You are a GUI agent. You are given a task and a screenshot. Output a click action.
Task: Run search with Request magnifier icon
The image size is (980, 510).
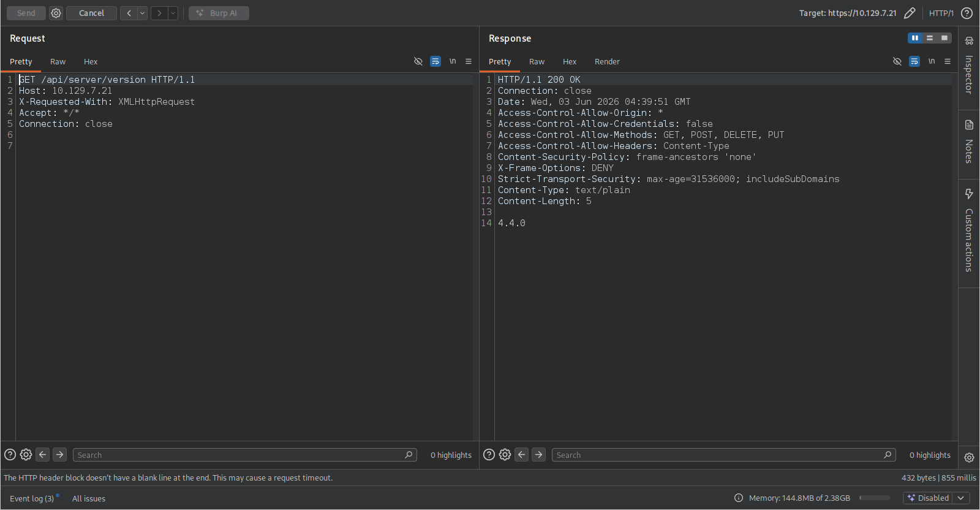tap(409, 455)
